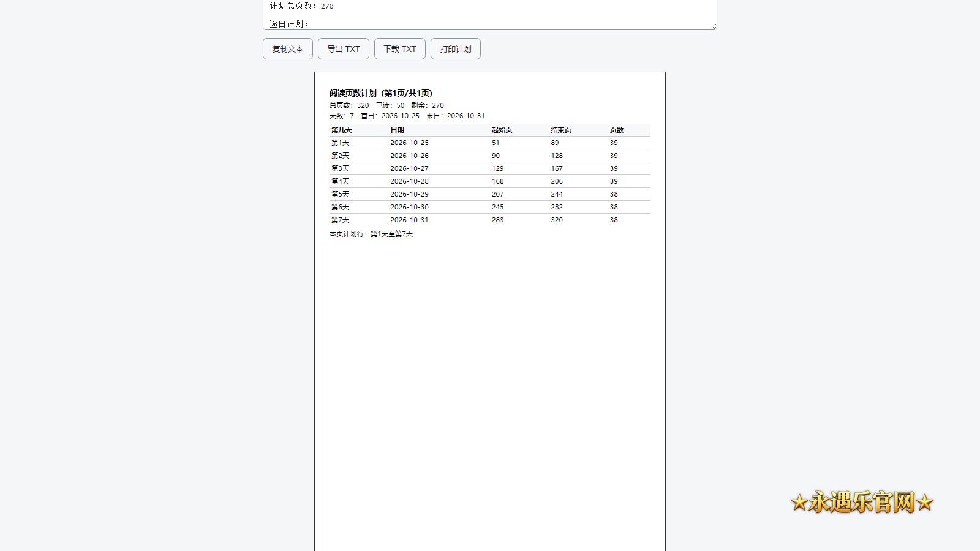The width and height of the screenshot is (980, 551).
Task: Click the 导出 TXT button
Action: click(x=344, y=49)
